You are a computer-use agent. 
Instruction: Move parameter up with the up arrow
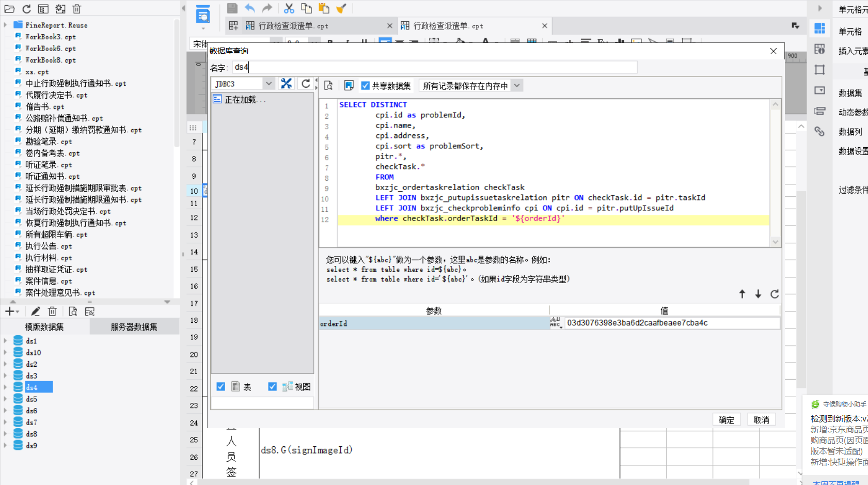(742, 294)
